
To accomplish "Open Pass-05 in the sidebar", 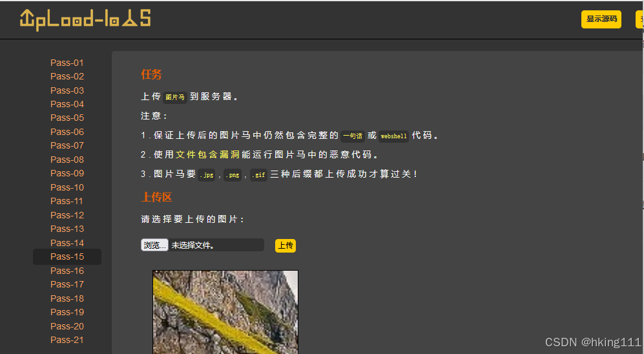I will pos(67,118).
